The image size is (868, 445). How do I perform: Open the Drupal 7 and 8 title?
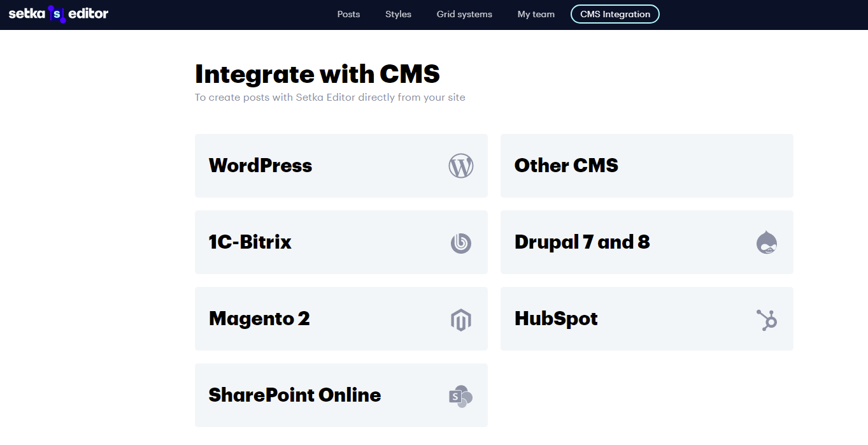(x=582, y=242)
